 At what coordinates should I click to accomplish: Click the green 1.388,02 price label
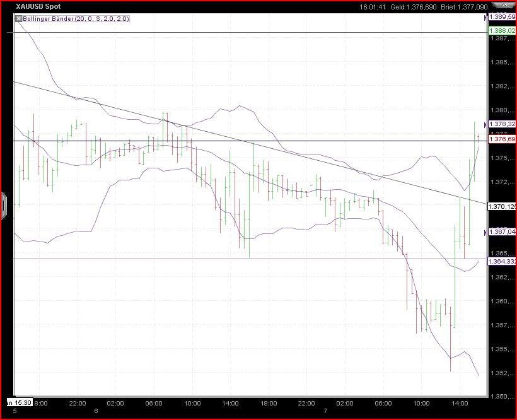(501, 29)
